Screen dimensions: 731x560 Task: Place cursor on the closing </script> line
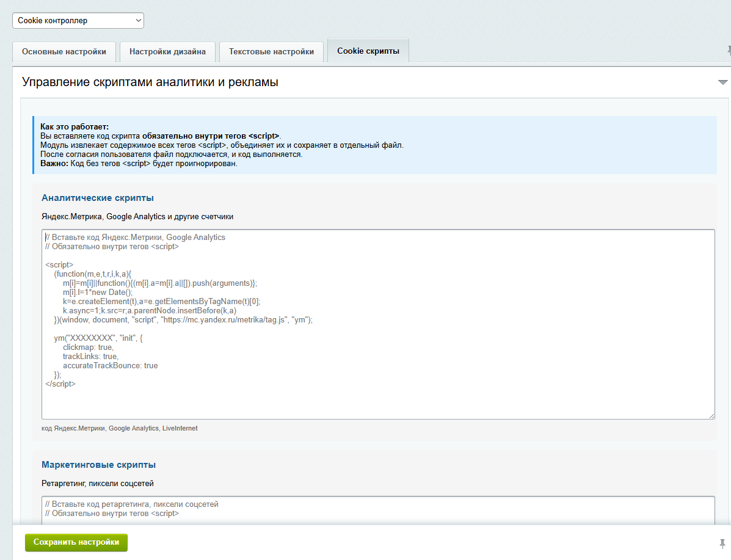coord(60,384)
